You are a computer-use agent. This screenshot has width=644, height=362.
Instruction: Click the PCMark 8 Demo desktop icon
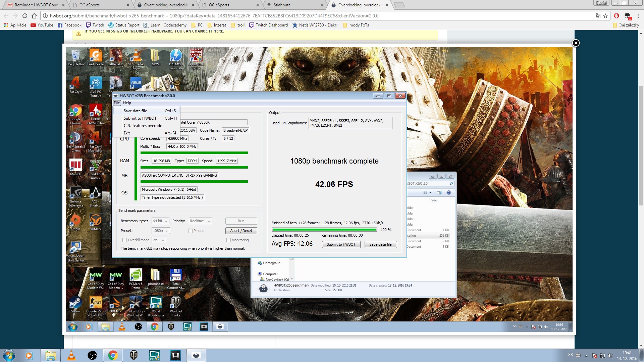[x=136, y=279]
